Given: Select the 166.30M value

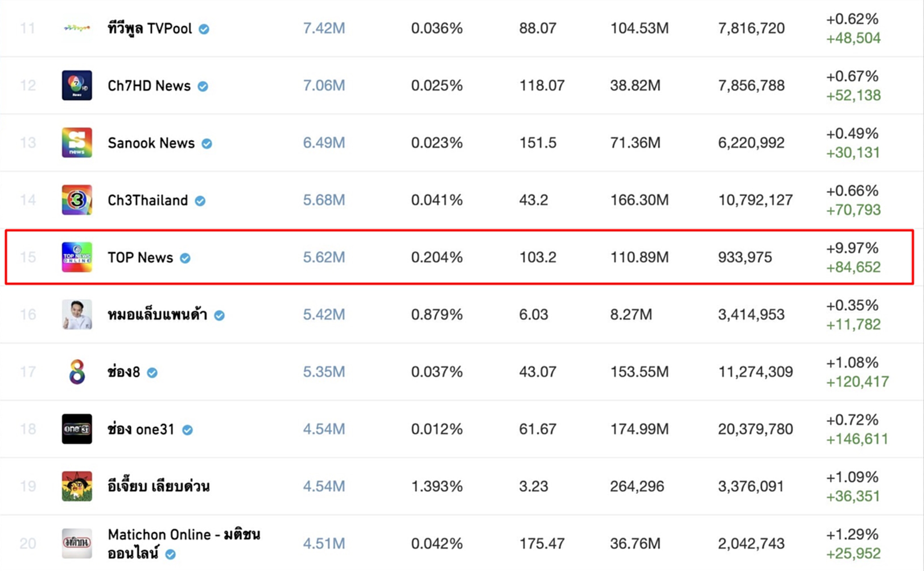Looking at the screenshot, I should click(640, 200).
